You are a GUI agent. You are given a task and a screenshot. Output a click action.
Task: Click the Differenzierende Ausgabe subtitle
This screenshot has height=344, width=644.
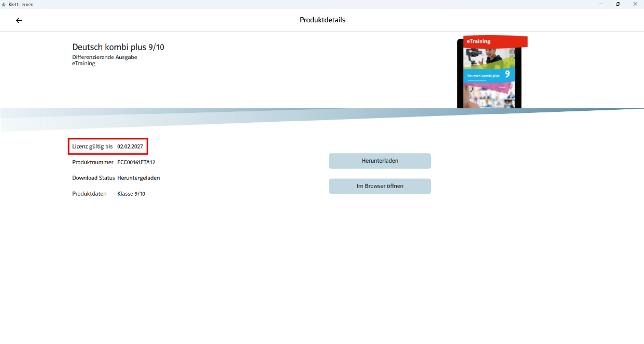tap(104, 57)
